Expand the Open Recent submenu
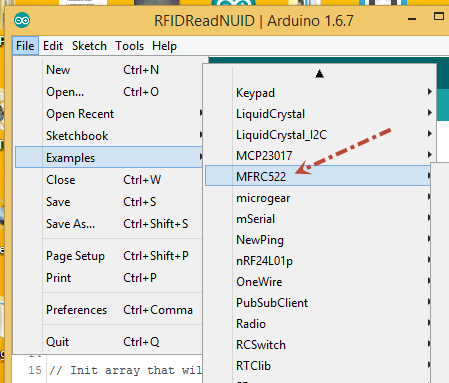The height and width of the screenshot is (383, 449). click(x=109, y=114)
